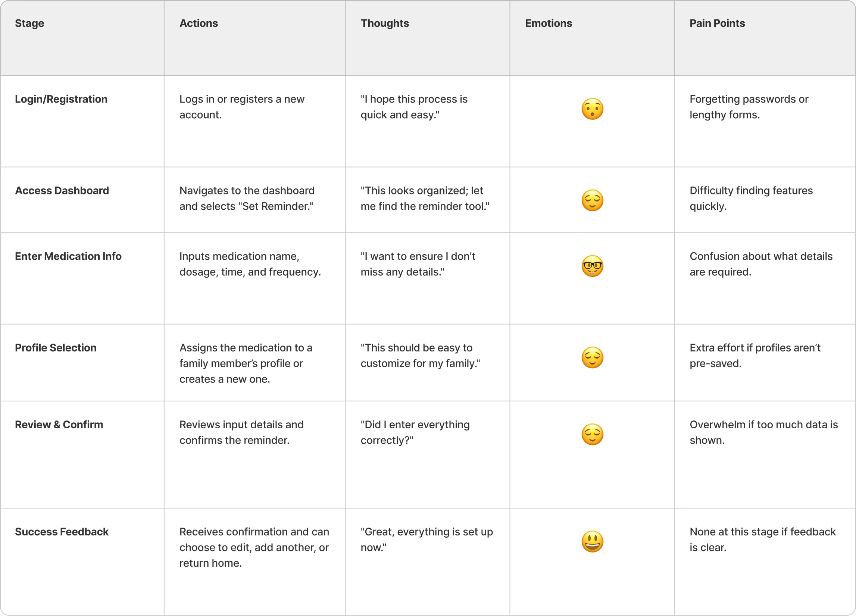Select the Pain Points column header

(x=717, y=24)
